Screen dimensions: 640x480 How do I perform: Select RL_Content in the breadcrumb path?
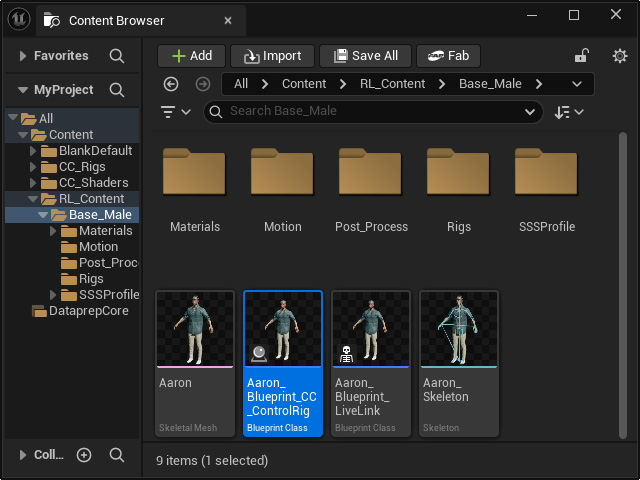(392, 84)
